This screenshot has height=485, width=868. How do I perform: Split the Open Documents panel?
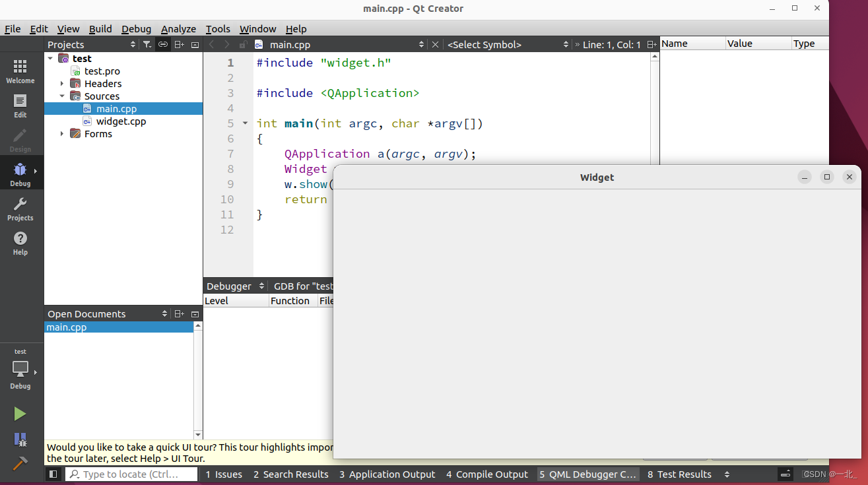coord(179,314)
